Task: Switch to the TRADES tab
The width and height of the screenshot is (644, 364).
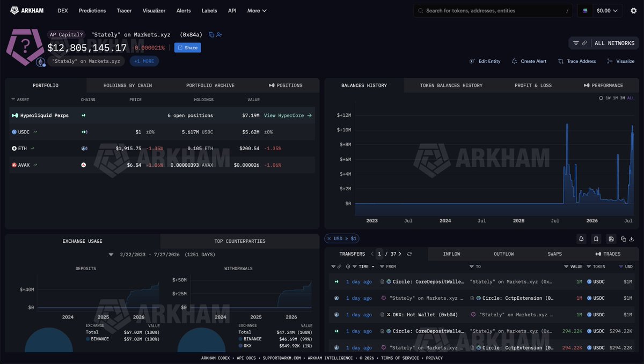Action: pos(608,254)
